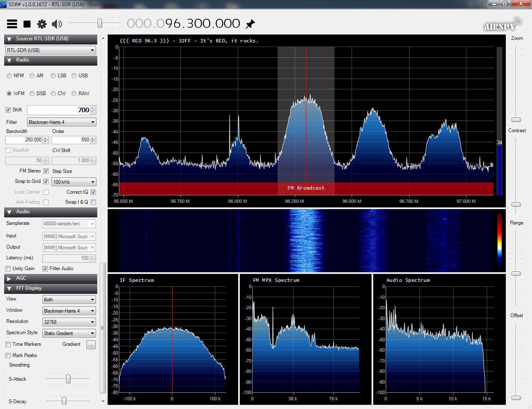Click inside the FM MPX Spectrum plot
532x409 pixels.
point(305,340)
